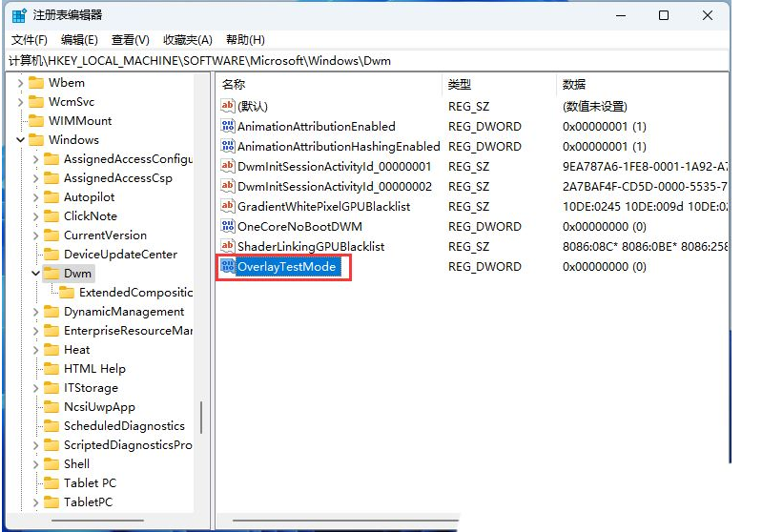Click the Wbem folder icon

[36, 83]
